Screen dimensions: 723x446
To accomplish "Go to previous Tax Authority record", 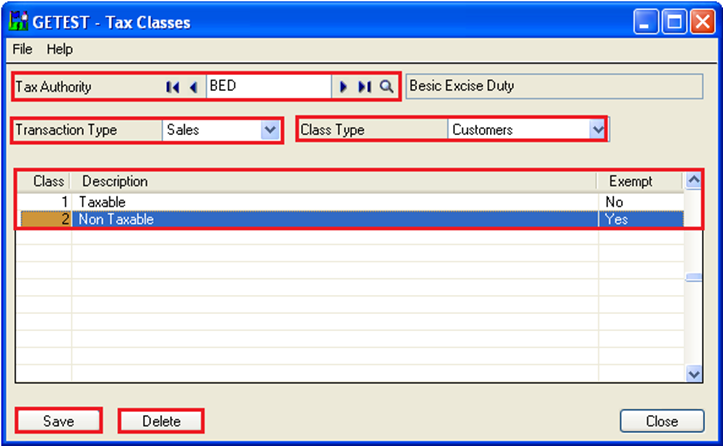I will [194, 87].
